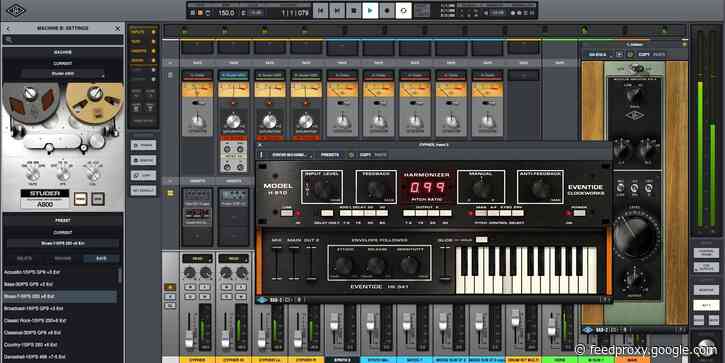Click the first channel VU meter
725x363 pixels.
(x=197, y=89)
